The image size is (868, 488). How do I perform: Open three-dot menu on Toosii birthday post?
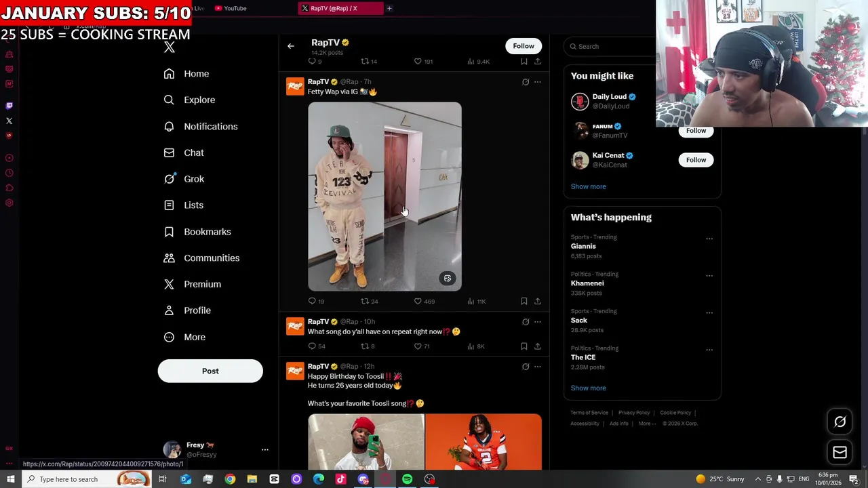click(538, 367)
